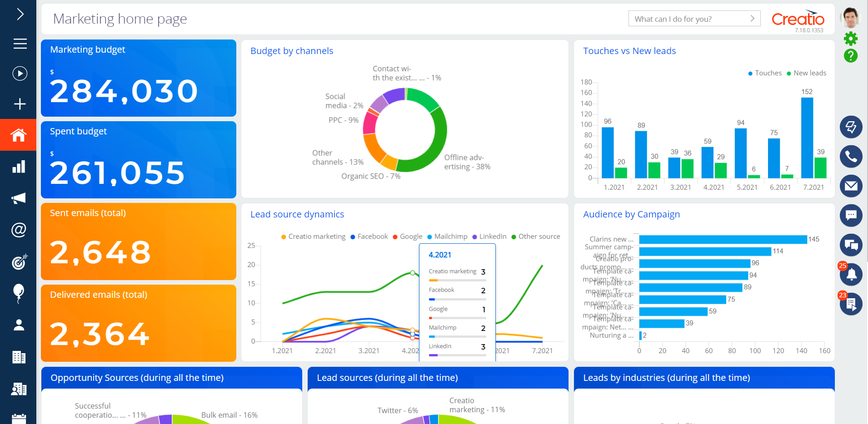The image size is (868, 424).
Task: Select the Home icon in the sidebar
Action: tap(18, 135)
